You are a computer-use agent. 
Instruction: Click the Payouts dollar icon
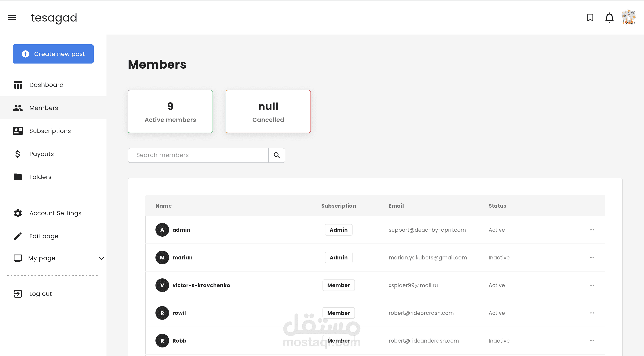[x=17, y=154]
